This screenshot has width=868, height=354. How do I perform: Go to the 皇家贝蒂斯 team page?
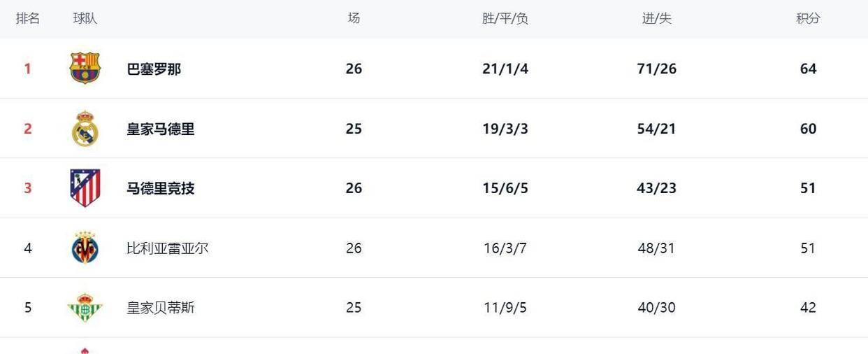coord(161,308)
